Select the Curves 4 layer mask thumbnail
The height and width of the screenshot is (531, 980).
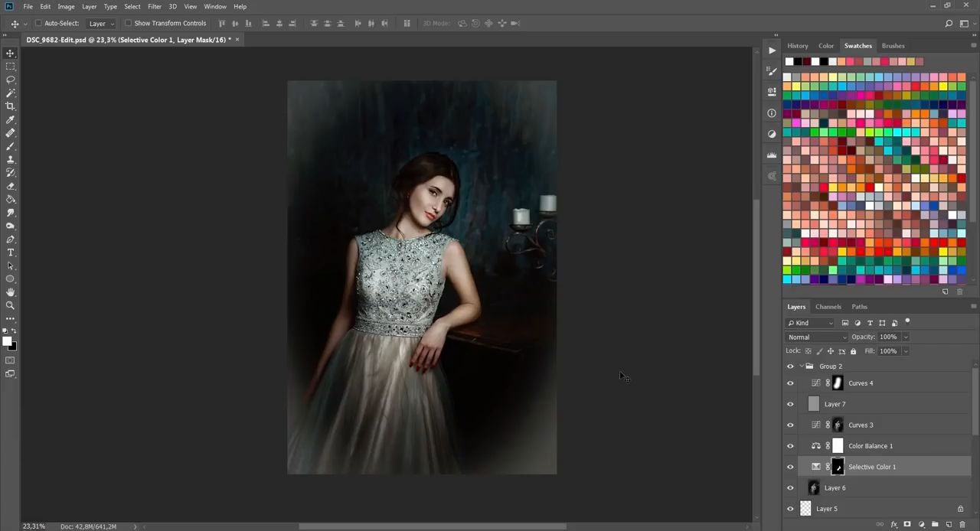coord(838,383)
